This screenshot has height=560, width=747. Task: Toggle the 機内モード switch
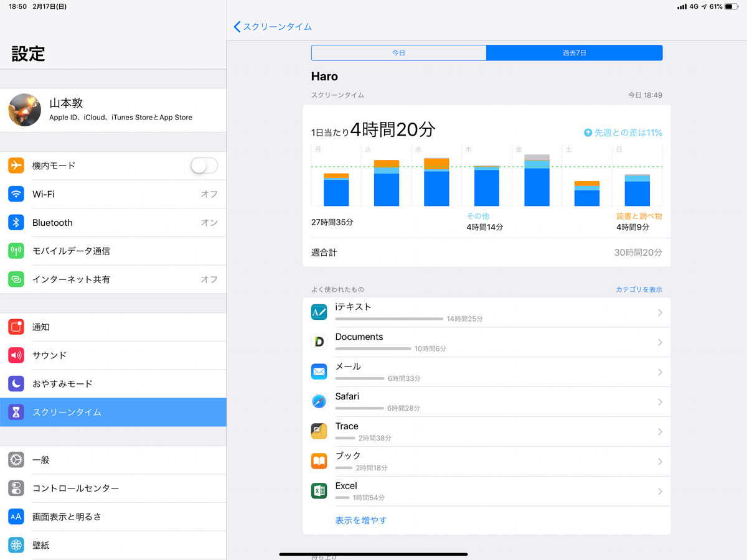point(204,166)
